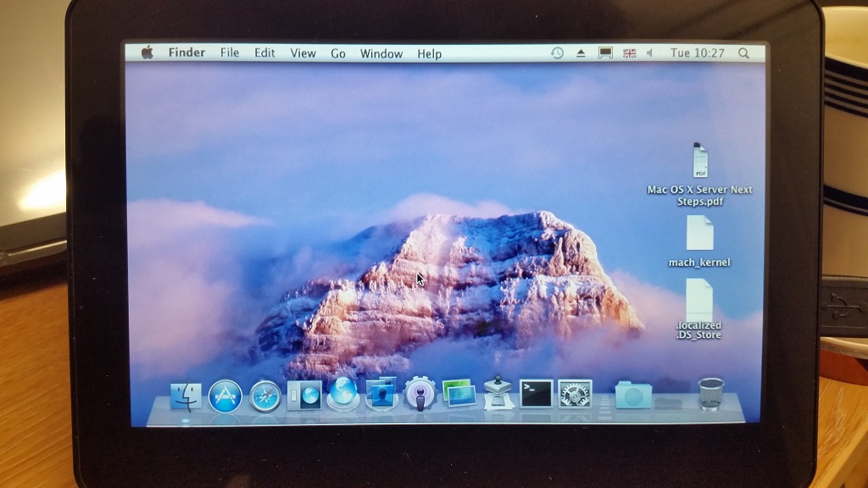
Task: Click the volume speaker icon
Action: (x=650, y=53)
